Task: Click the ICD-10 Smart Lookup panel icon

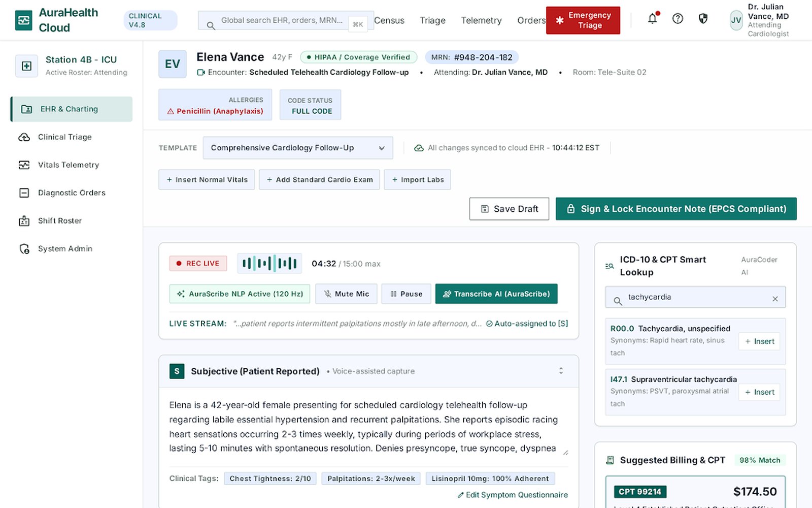Action: coord(610,266)
